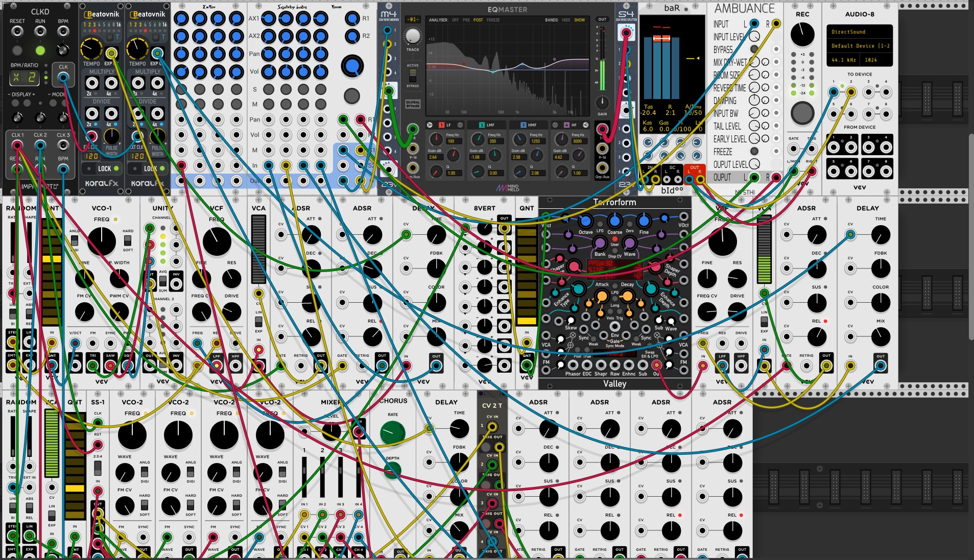
Task: Toggle HMF band 3 on EQMaster
Action: pyautogui.click(x=524, y=125)
